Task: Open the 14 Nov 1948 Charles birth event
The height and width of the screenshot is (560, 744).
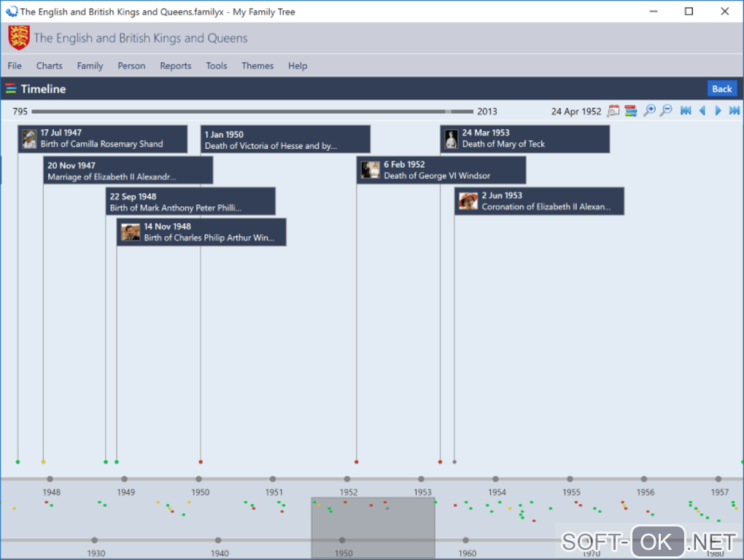Action: [x=201, y=232]
